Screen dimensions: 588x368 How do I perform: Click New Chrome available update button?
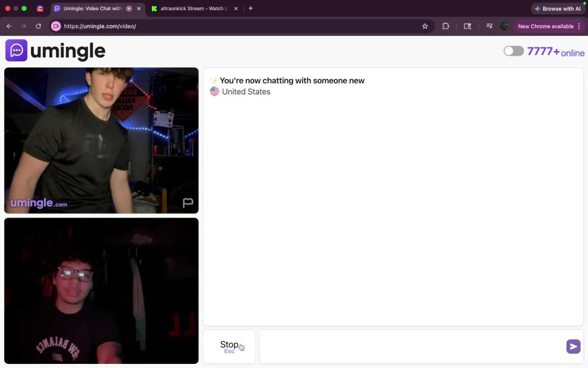(x=546, y=26)
